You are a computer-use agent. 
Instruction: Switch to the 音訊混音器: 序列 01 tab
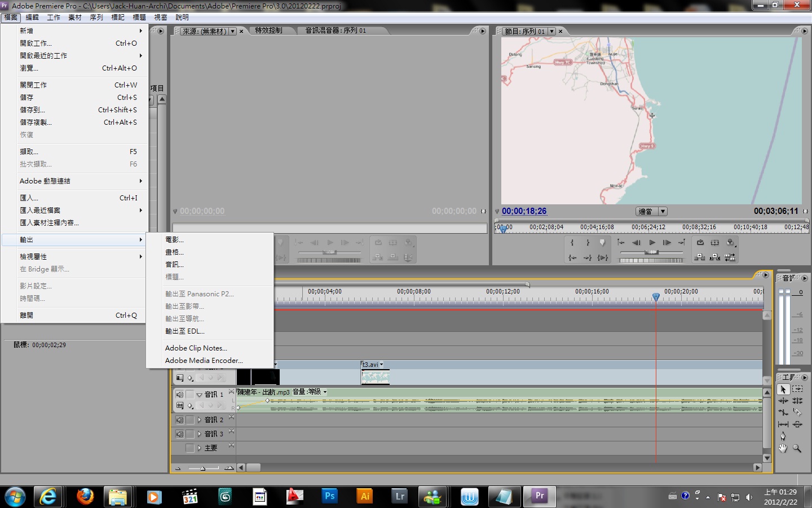(x=336, y=30)
